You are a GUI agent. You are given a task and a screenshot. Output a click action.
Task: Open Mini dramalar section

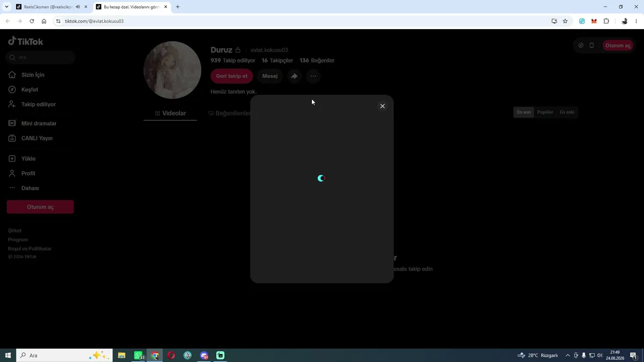(x=39, y=124)
